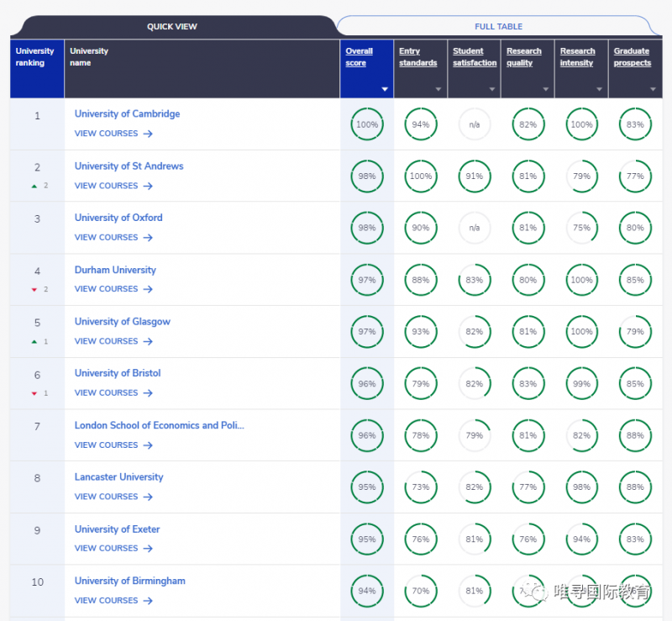Viewport: 672px width, 621px height.
Task: Click the Overall score column header link
Action: (x=360, y=56)
